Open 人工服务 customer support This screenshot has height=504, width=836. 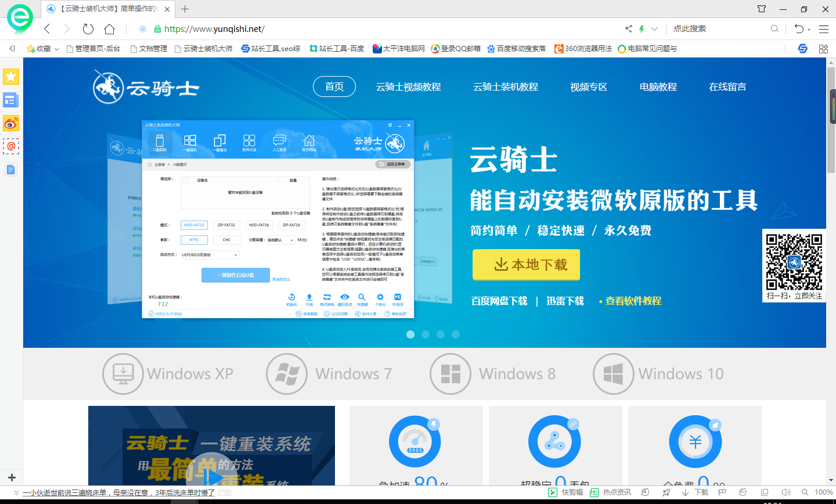coord(279,142)
